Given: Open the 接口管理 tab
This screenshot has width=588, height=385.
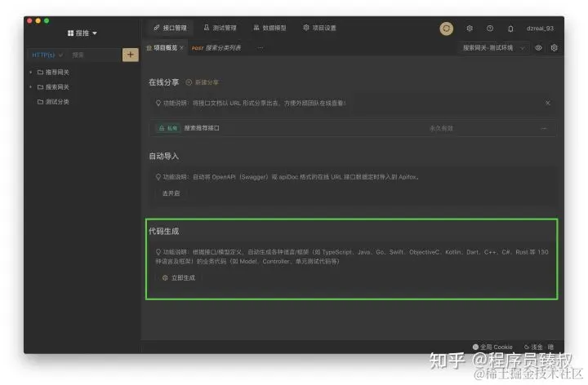Looking at the screenshot, I should 170,28.
